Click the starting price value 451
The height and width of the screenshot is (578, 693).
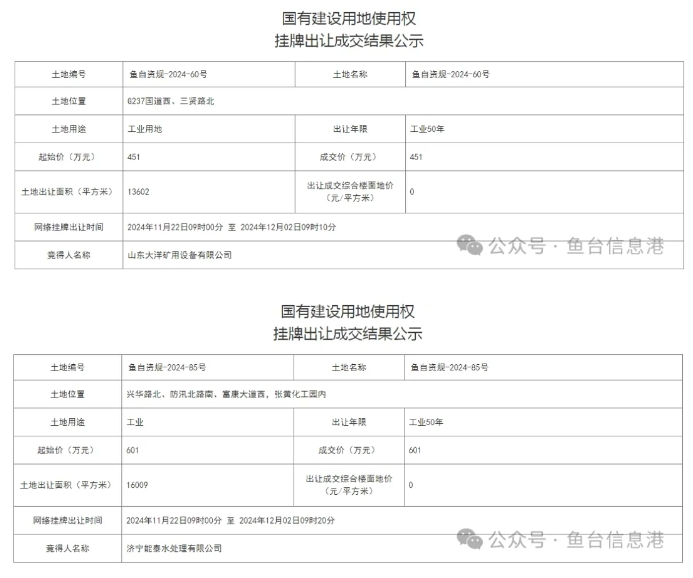133,157
